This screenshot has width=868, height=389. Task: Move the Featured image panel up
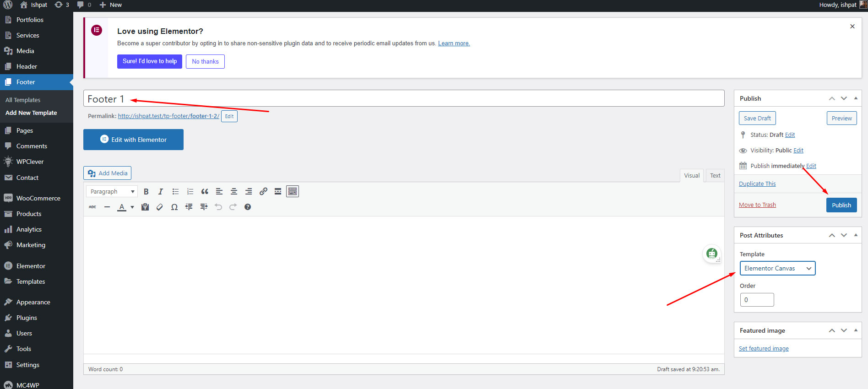(x=832, y=330)
